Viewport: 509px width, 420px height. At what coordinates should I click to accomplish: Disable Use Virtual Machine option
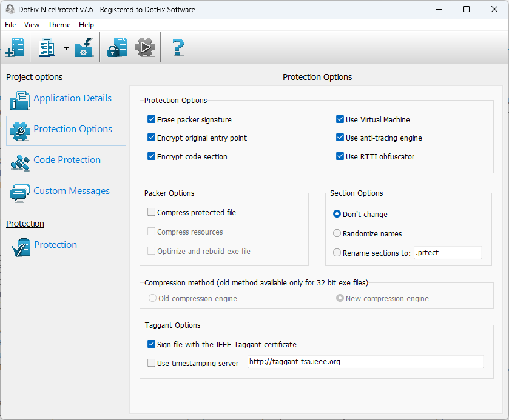pyautogui.click(x=340, y=119)
